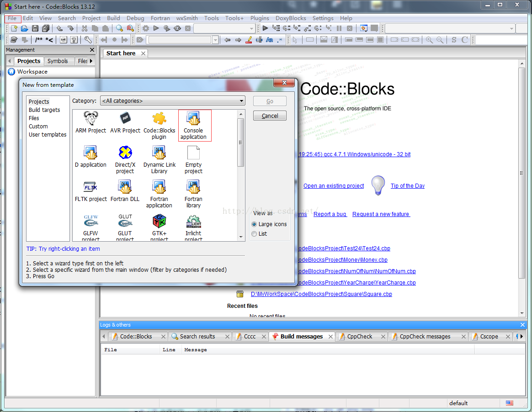
Task: Click the Zoom out magnifier icon
Action: 440,40
